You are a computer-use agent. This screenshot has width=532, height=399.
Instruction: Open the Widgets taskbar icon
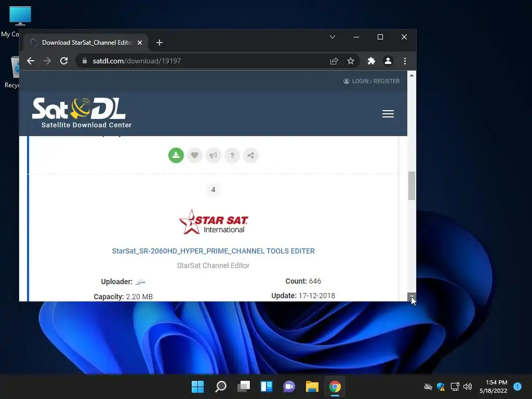[267, 387]
